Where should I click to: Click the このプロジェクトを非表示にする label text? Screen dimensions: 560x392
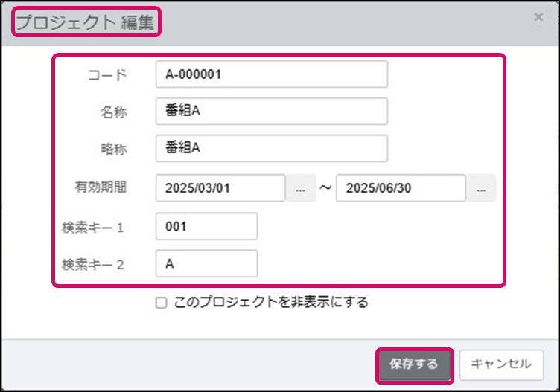pos(271,303)
